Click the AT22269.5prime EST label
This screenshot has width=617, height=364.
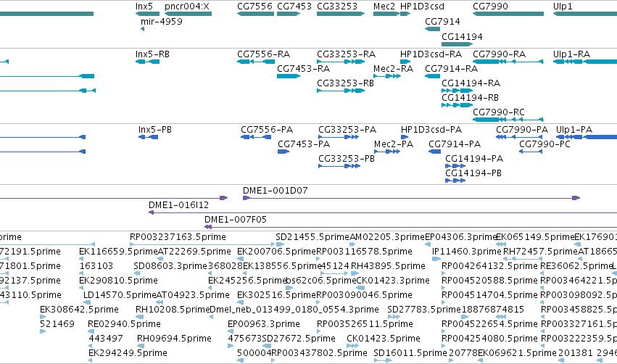click(x=194, y=252)
